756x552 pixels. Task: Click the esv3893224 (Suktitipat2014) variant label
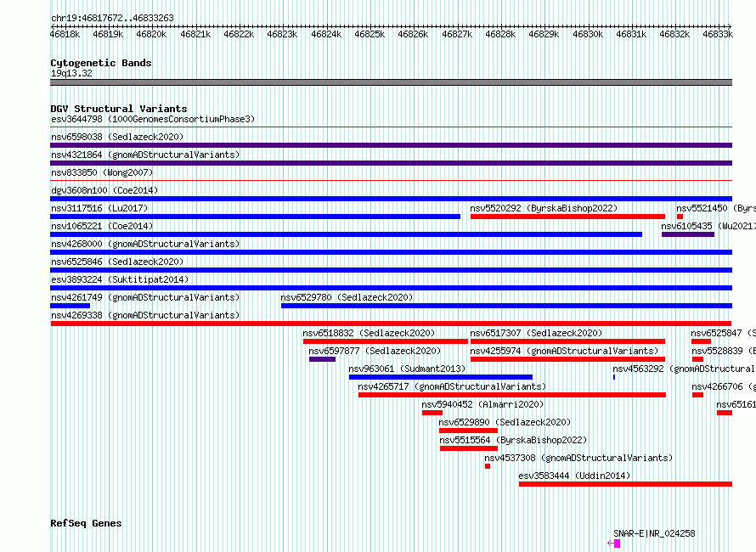120,279
